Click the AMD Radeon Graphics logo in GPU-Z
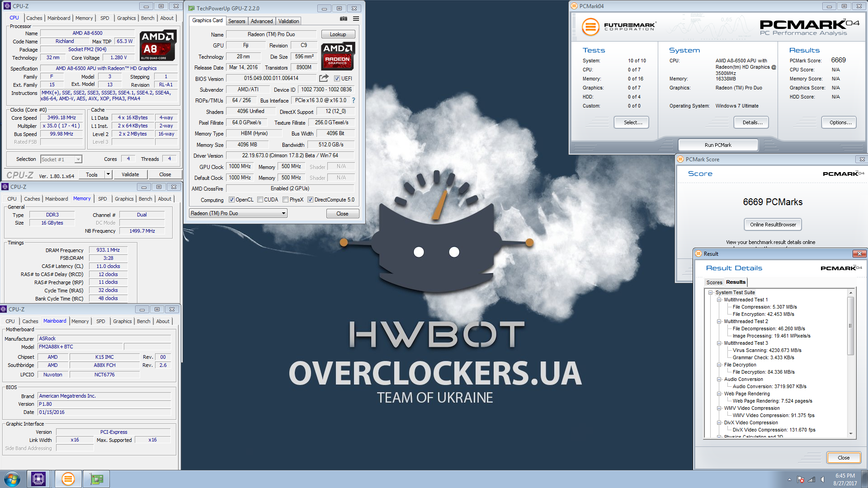868x488 pixels. click(x=338, y=56)
